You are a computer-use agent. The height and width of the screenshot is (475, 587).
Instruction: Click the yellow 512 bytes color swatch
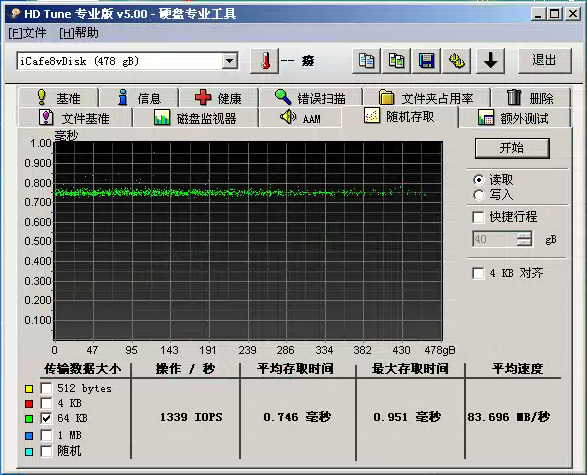pos(29,389)
